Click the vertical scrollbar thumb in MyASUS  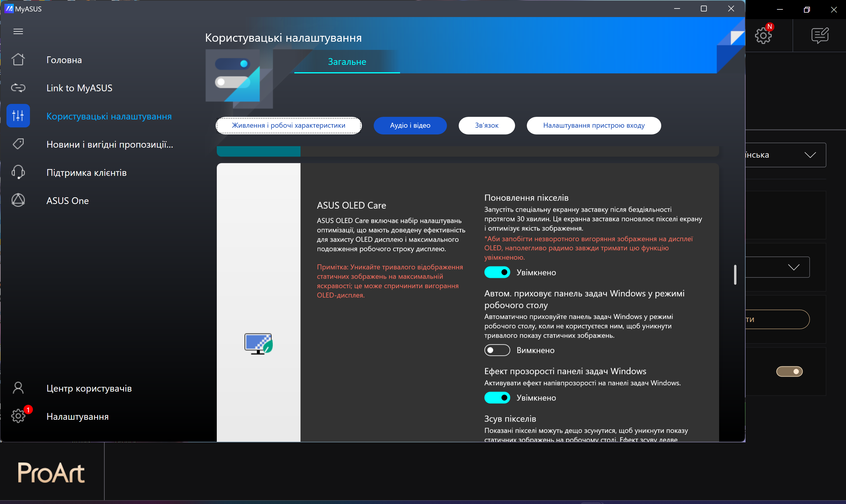[x=735, y=274]
